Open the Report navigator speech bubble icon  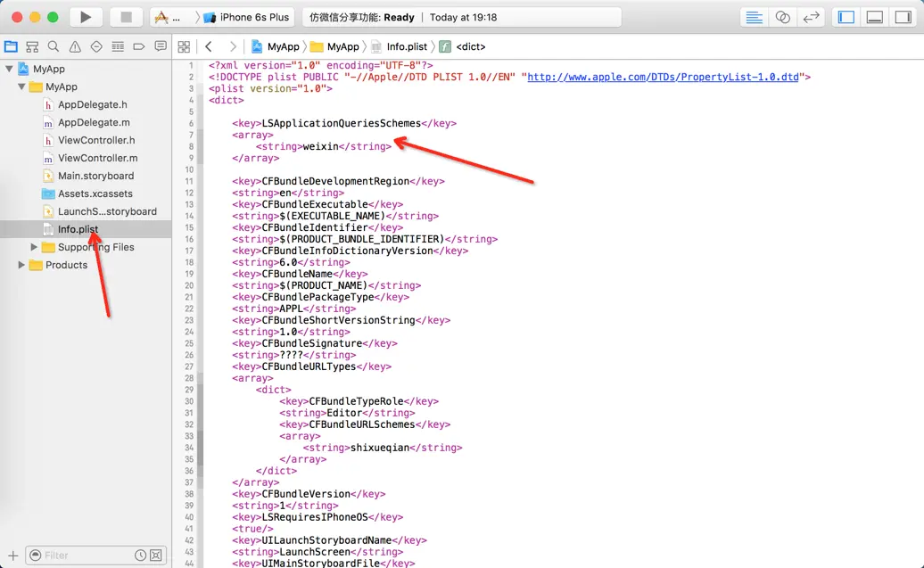(161, 46)
